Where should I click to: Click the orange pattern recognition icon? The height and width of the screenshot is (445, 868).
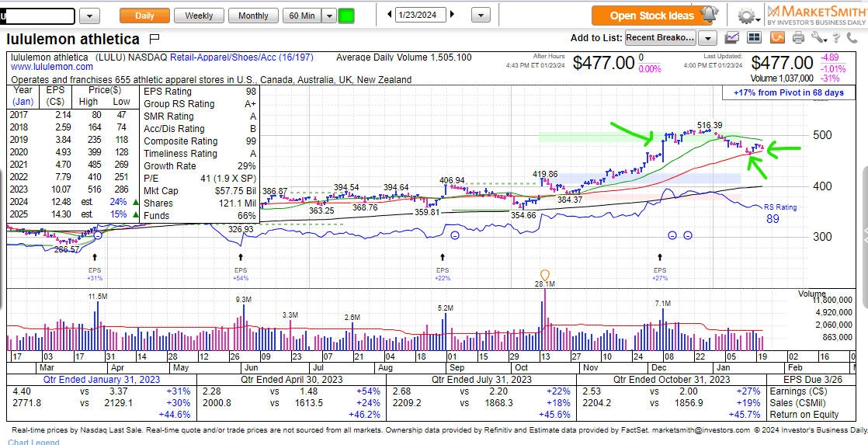click(777, 37)
